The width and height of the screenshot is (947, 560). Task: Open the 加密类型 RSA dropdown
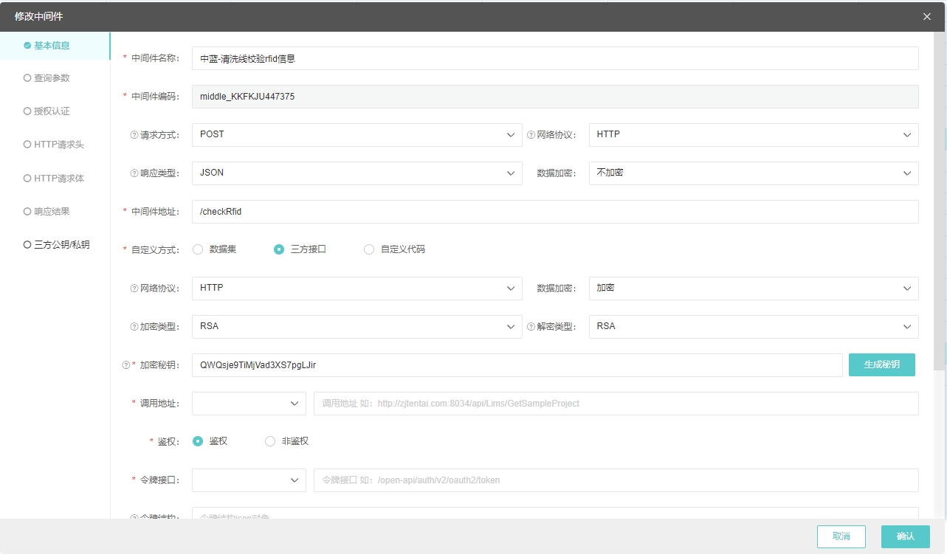click(357, 327)
